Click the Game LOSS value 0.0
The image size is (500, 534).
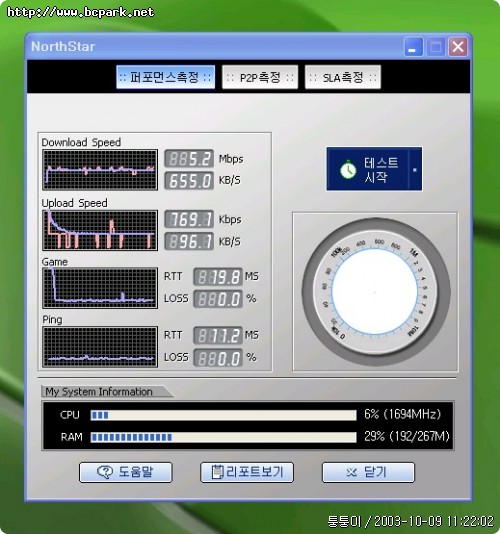[218, 299]
